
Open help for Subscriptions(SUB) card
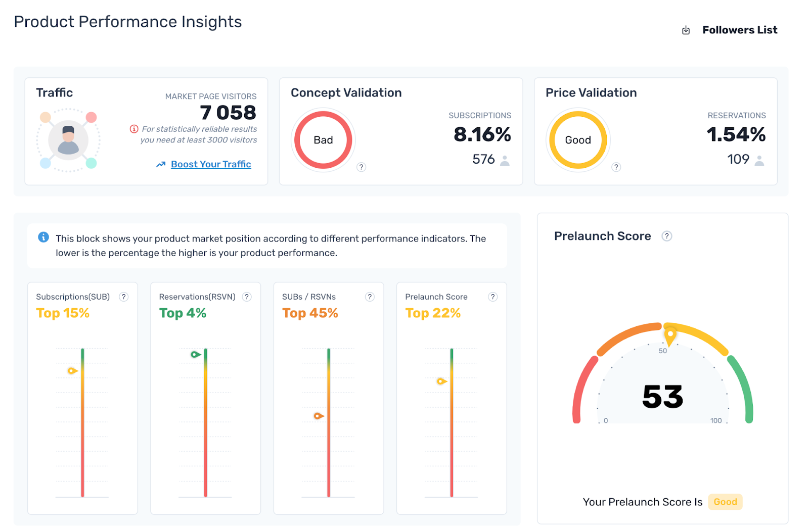tap(123, 297)
